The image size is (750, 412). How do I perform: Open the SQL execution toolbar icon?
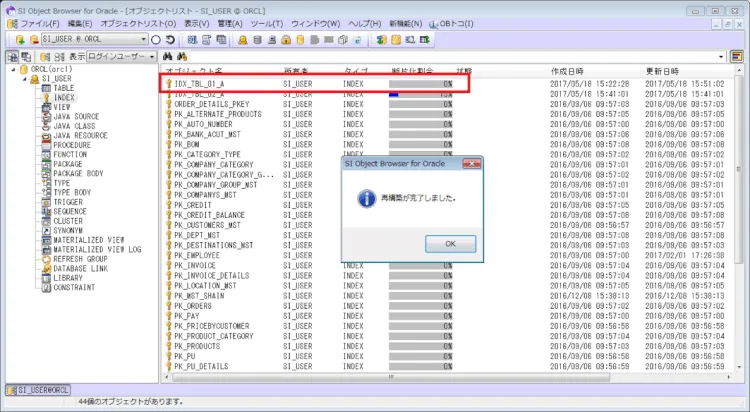[x=192, y=40]
